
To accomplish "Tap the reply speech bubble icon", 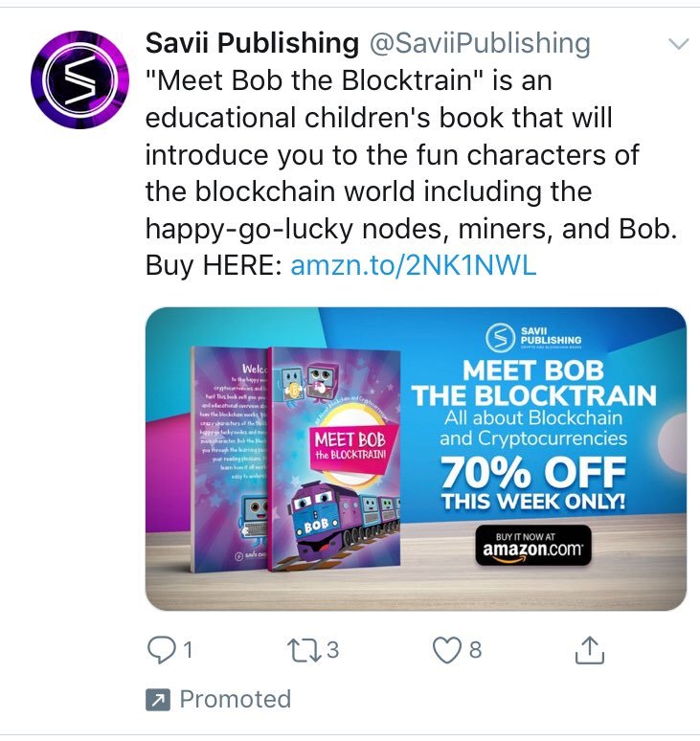I will (162, 650).
